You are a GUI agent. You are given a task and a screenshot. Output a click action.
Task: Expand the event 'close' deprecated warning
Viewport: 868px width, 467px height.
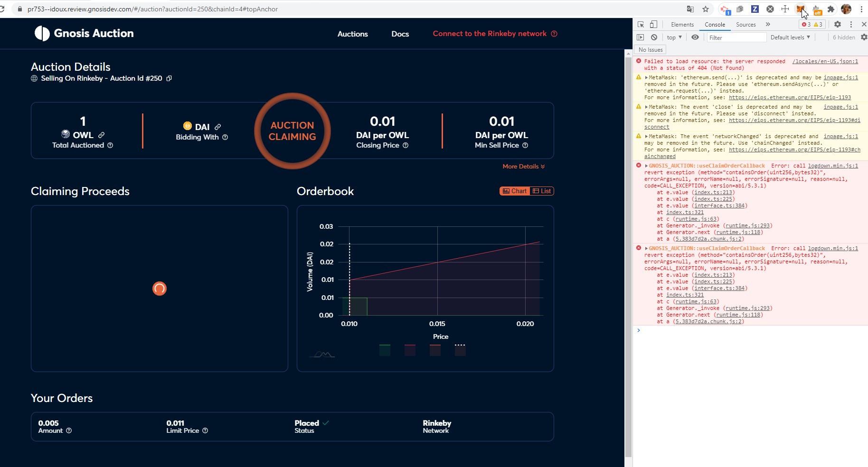[646, 107]
